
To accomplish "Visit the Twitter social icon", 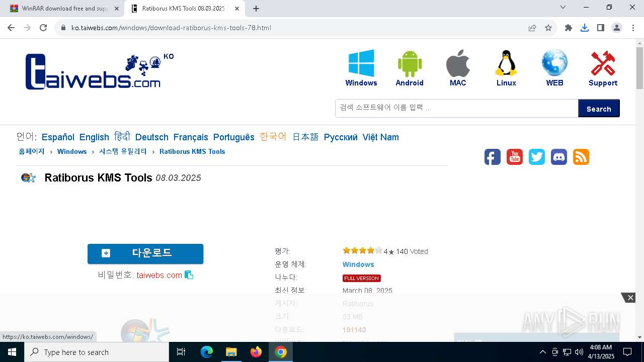I will (x=537, y=157).
